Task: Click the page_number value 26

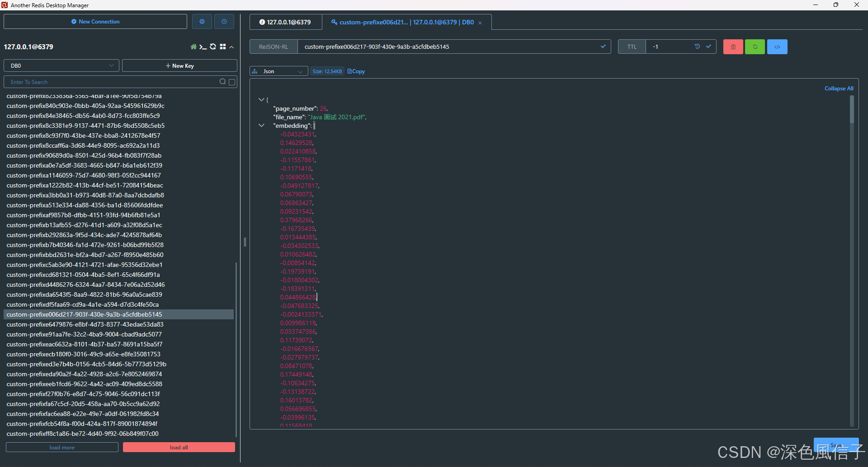Action: point(323,108)
